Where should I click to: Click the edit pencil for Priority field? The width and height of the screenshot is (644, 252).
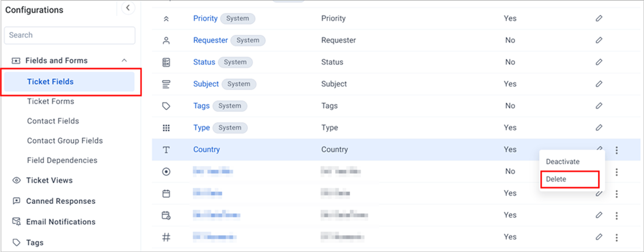(x=599, y=19)
